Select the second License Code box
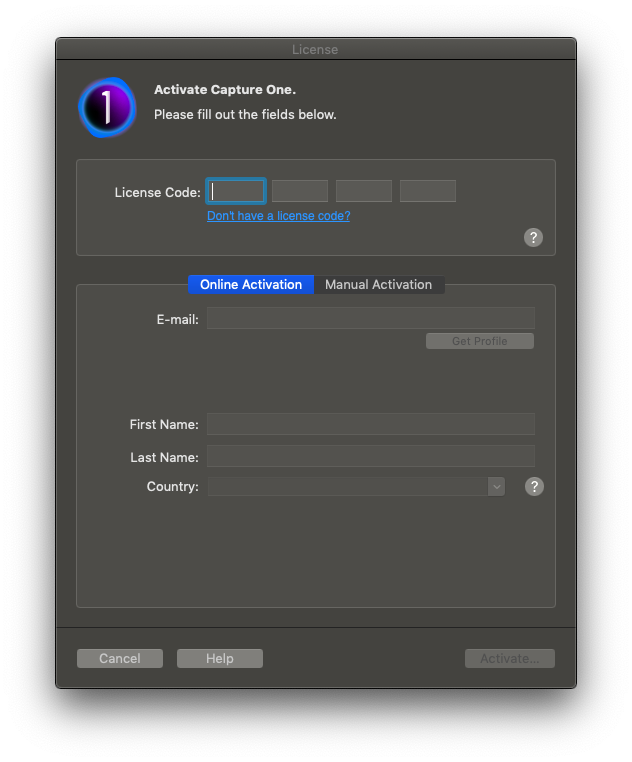Viewport: 632px width, 762px height. (300, 191)
